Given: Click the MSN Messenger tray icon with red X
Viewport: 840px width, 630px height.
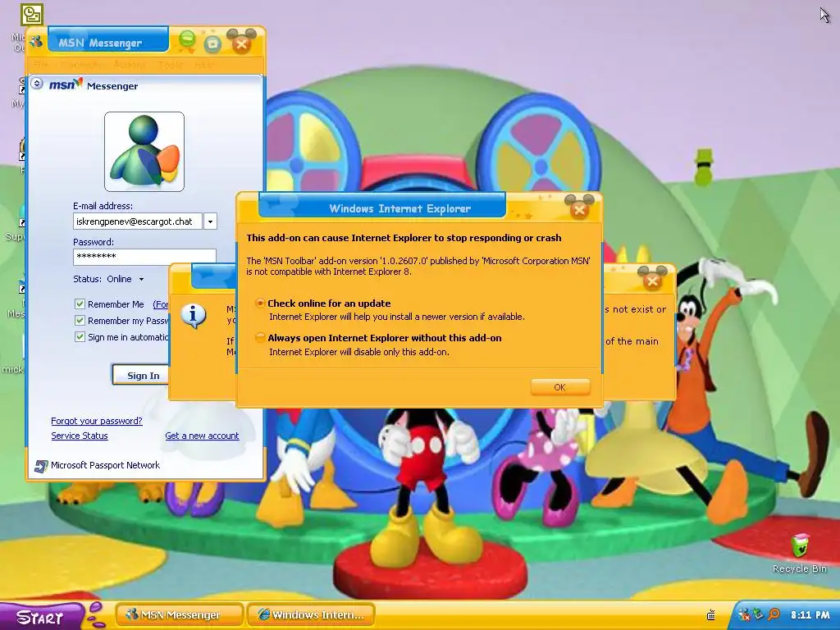Looking at the screenshot, I should pos(745,615).
